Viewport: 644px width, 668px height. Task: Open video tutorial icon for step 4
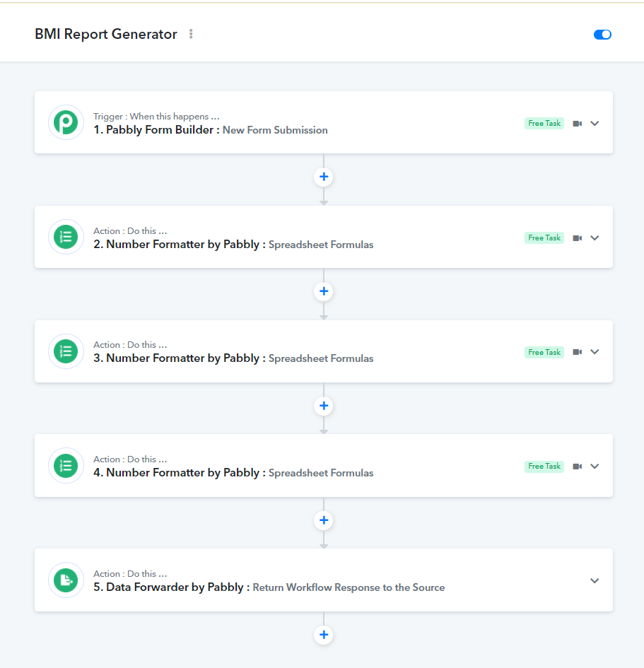point(577,466)
